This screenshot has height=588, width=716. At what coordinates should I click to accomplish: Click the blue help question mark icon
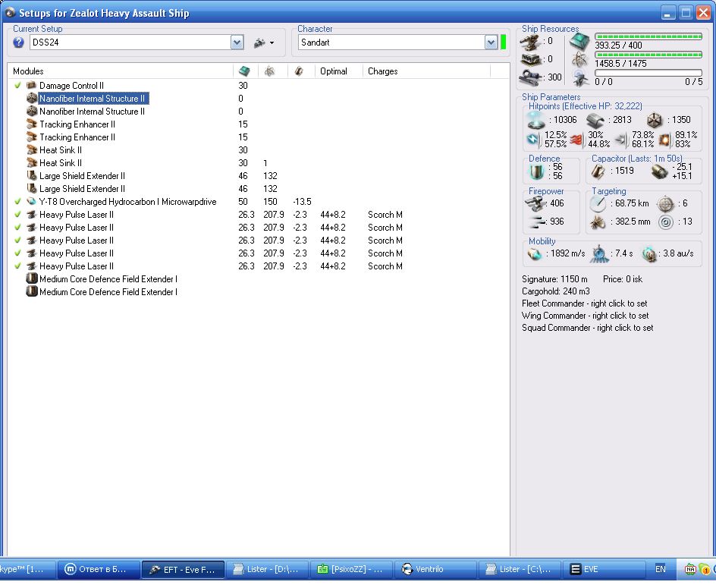tap(18, 42)
